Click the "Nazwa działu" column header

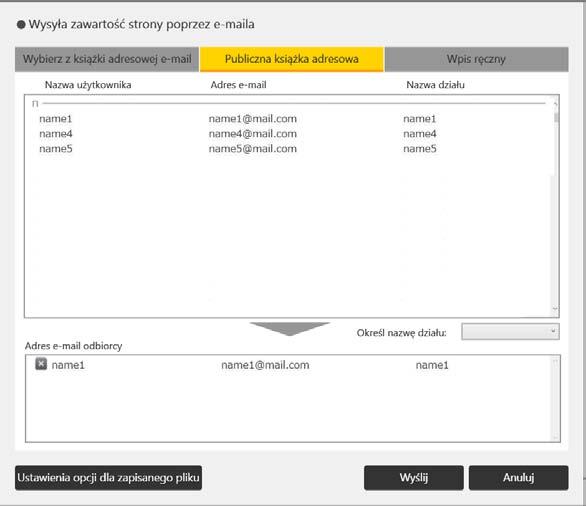(x=435, y=85)
